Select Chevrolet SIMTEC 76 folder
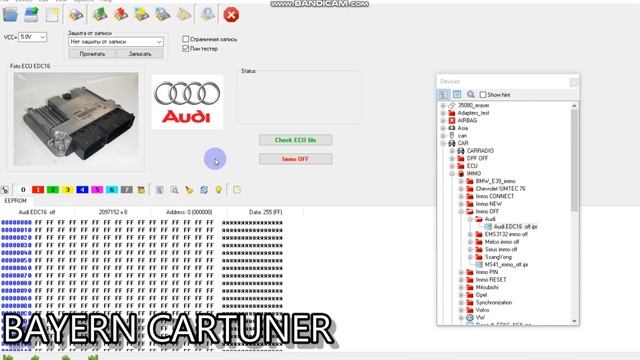This screenshot has height=360, width=640. [500, 189]
